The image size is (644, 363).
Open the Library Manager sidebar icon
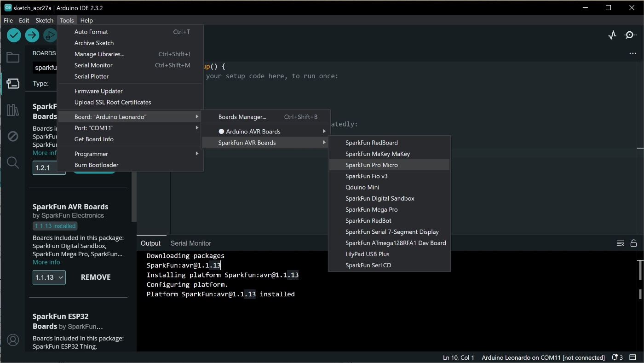tap(13, 110)
